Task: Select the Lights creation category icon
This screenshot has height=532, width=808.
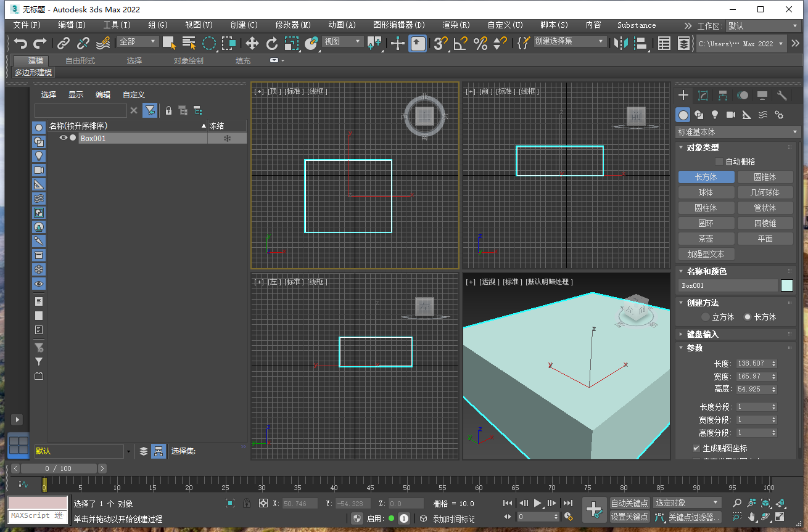Action: pos(715,115)
